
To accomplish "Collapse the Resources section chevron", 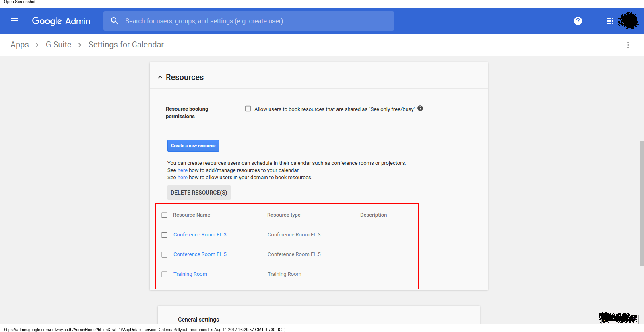I will click(x=160, y=77).
